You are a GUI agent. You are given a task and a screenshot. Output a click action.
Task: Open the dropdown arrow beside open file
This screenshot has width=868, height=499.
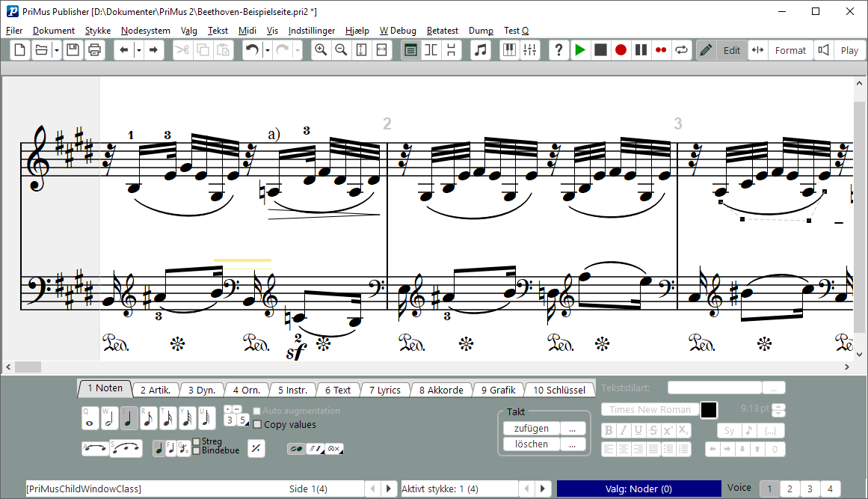point(56,50)
